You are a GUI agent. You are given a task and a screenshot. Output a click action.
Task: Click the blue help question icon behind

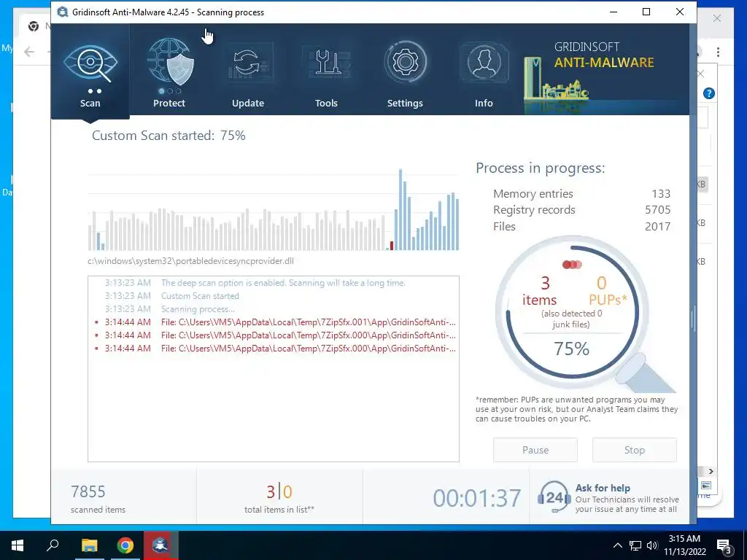pos(708,93)
